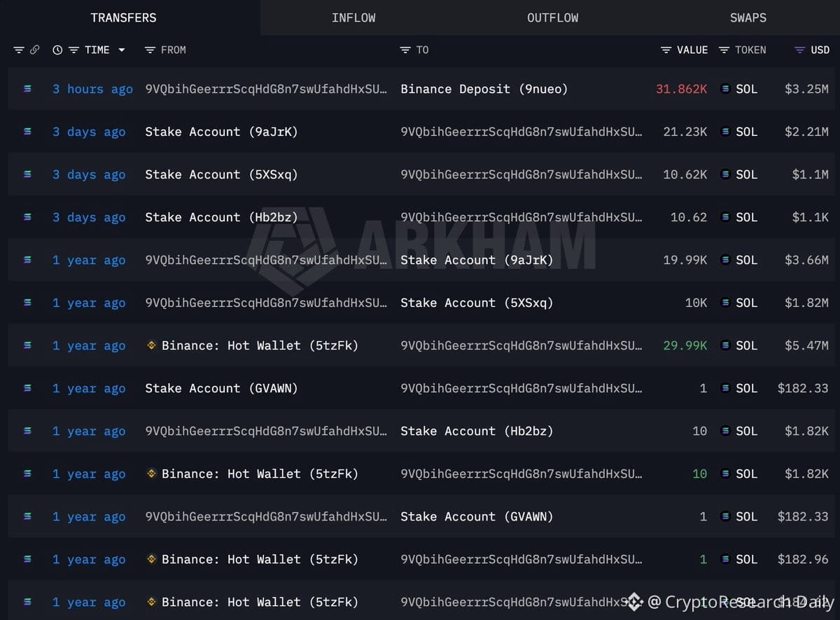Screen dimensions: 840x620
Task: Open the TO column filter
Action: tap(405, 50)
